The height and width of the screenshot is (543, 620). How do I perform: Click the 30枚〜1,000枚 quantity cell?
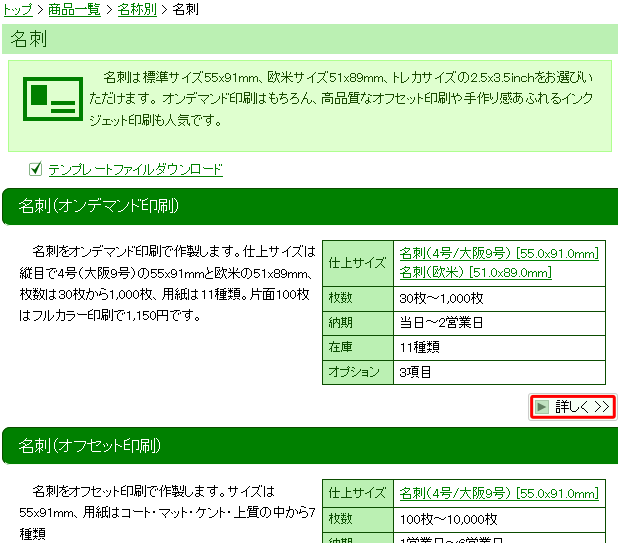441,298
